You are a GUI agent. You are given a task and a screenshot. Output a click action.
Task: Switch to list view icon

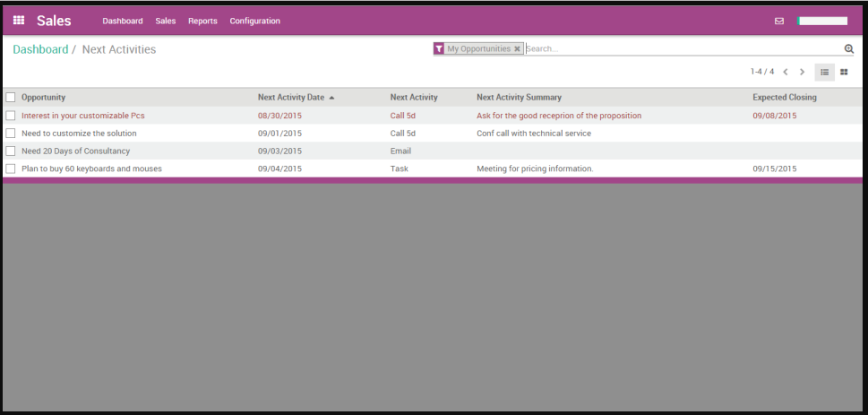[x=824, y=72]
